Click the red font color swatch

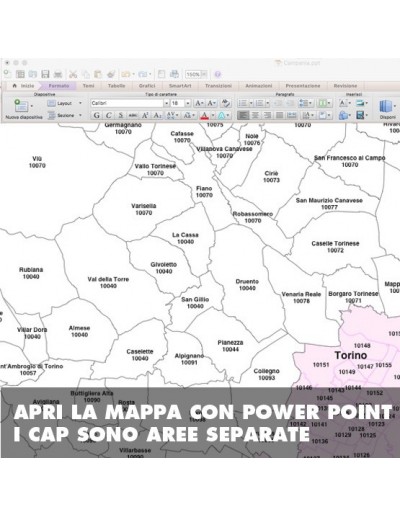tap(204, 115)
